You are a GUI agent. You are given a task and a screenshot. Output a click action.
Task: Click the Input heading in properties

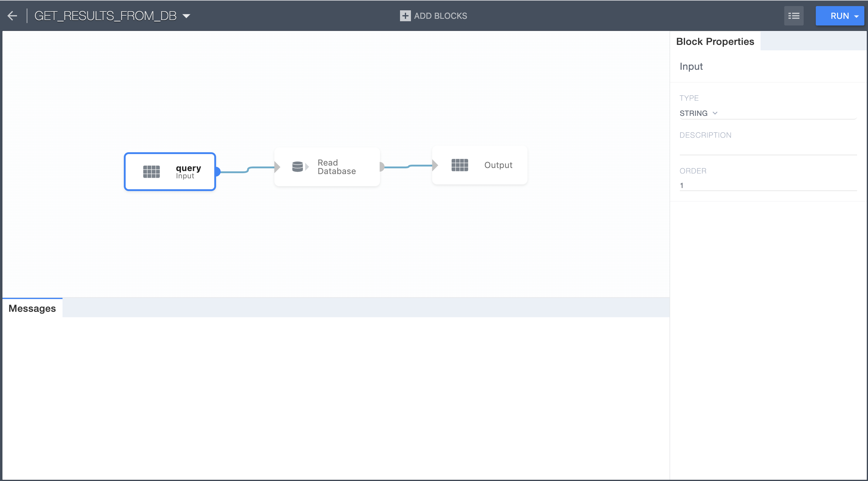691,67
